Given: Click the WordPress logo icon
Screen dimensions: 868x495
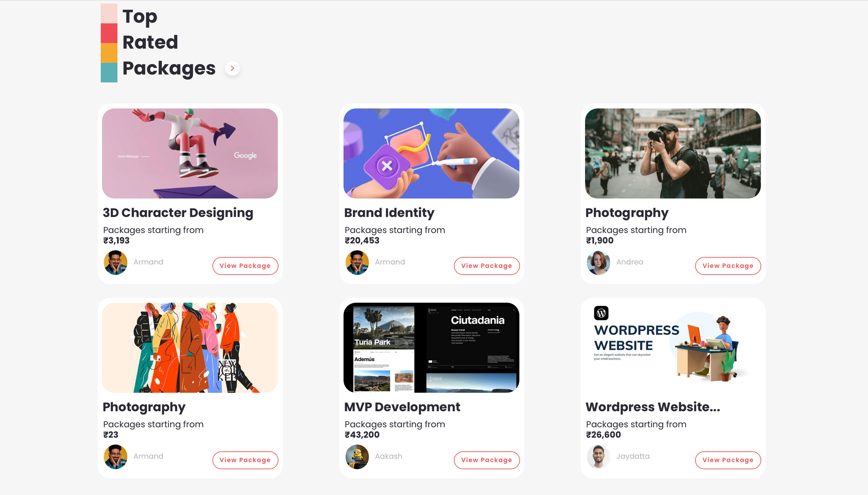Looking at the screenshot, I should coord(601,313).
